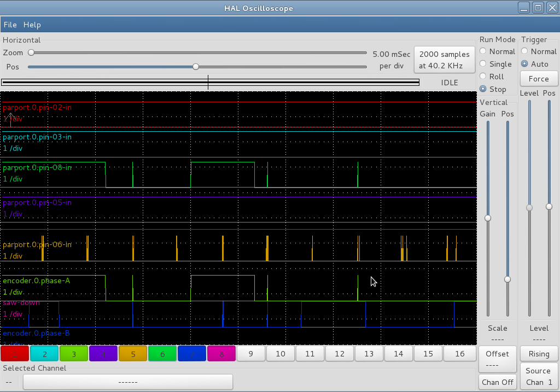Click unassigned channel 9 button
Image resolution: width=560 pixels, height=392 pixels.
[251, 354]
